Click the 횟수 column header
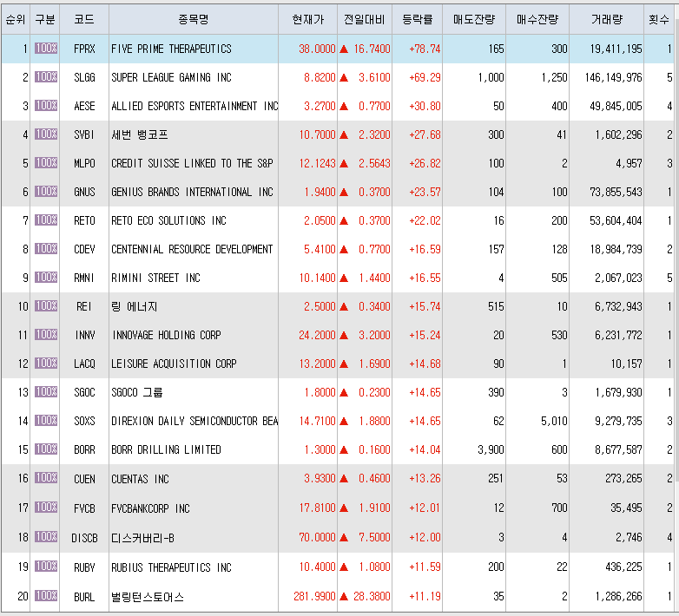The height and width of the screenshot is (616, 679). tap(659, 19)
